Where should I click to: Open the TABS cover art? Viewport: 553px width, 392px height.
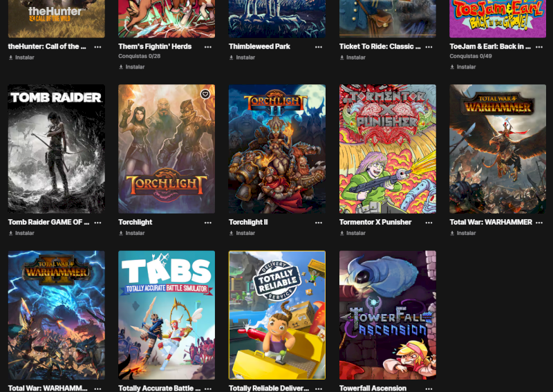[x=167, y=315]
